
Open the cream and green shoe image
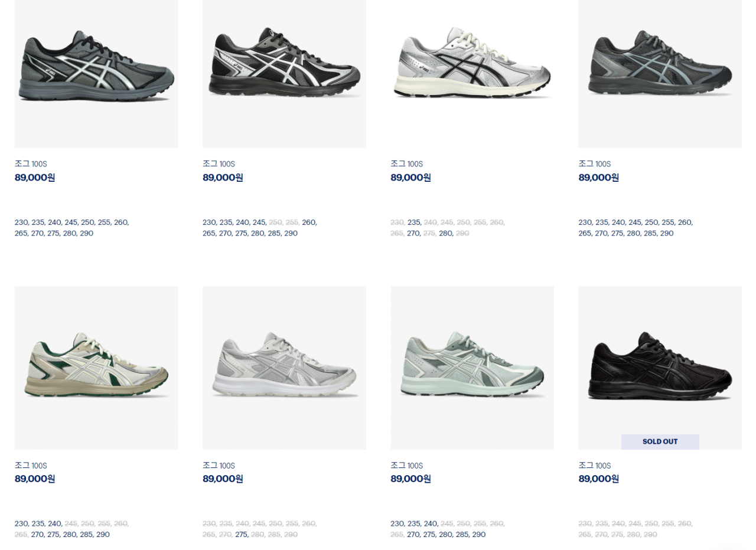coord(96,368)
